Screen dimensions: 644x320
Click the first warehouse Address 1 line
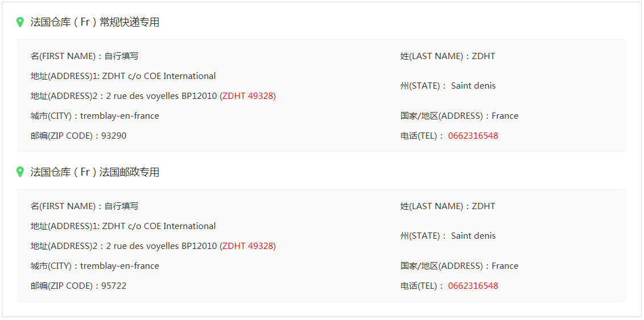(123, 76)
